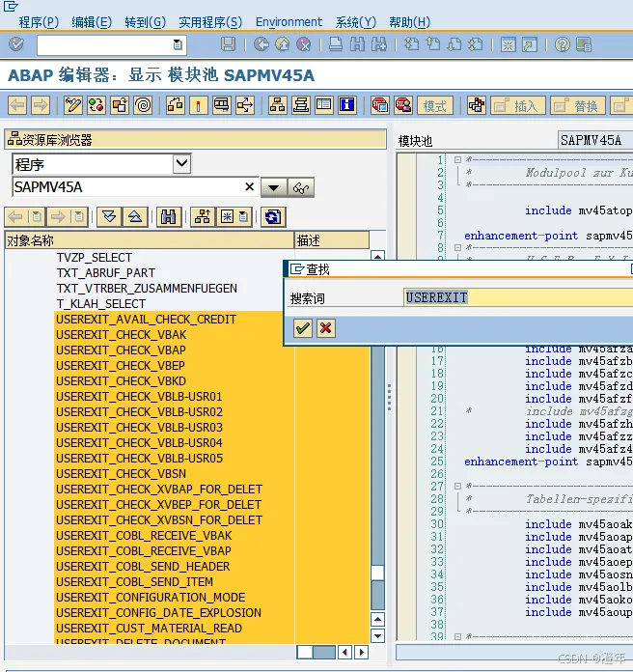This screenshot has height=672, width=633.
Task: Click the 程序(P) menu
Action: pos(39,22)
